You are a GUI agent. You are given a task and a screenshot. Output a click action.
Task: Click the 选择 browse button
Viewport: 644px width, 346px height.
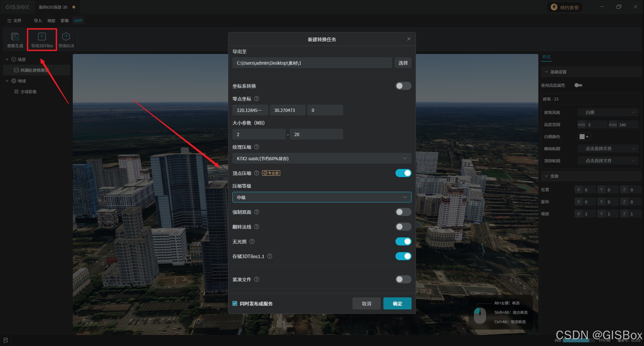[x=403, y=63]
